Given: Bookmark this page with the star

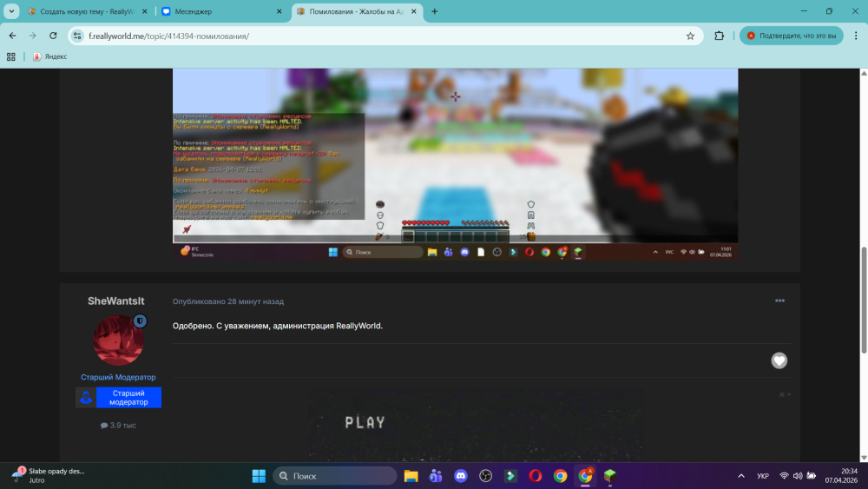Looking at the screenshot, I should pos(690,36).
